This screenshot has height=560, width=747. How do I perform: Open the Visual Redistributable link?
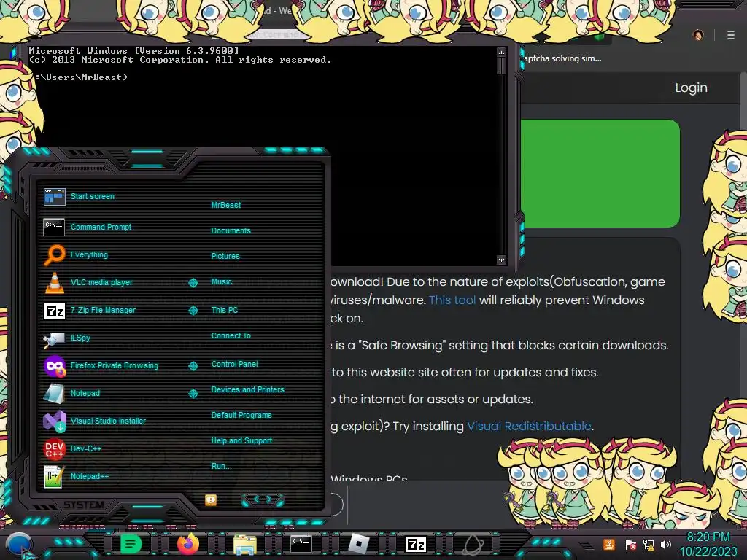click(529, 426)
